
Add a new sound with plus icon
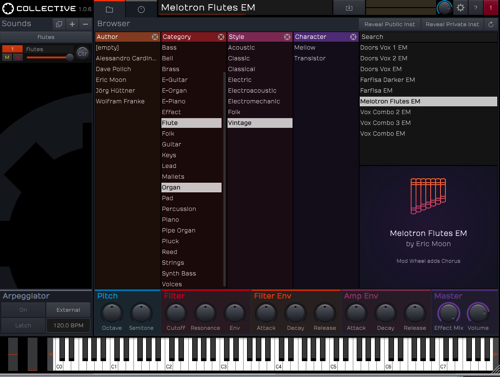click(72, 24)
